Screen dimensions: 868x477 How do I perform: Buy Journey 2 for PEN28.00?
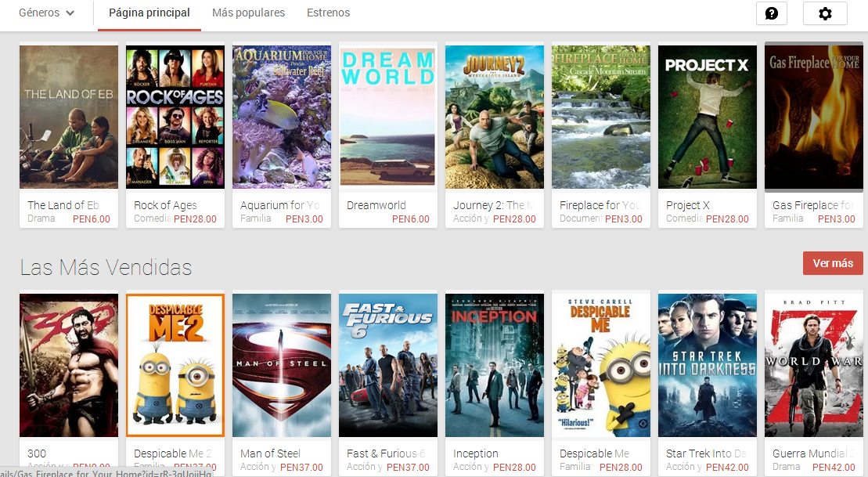514,219
